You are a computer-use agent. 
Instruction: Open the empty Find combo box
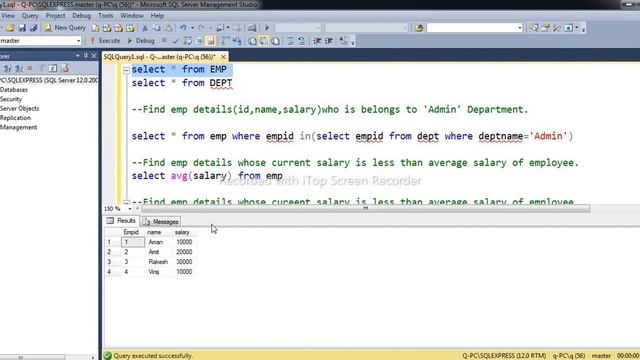coord(475,28)
